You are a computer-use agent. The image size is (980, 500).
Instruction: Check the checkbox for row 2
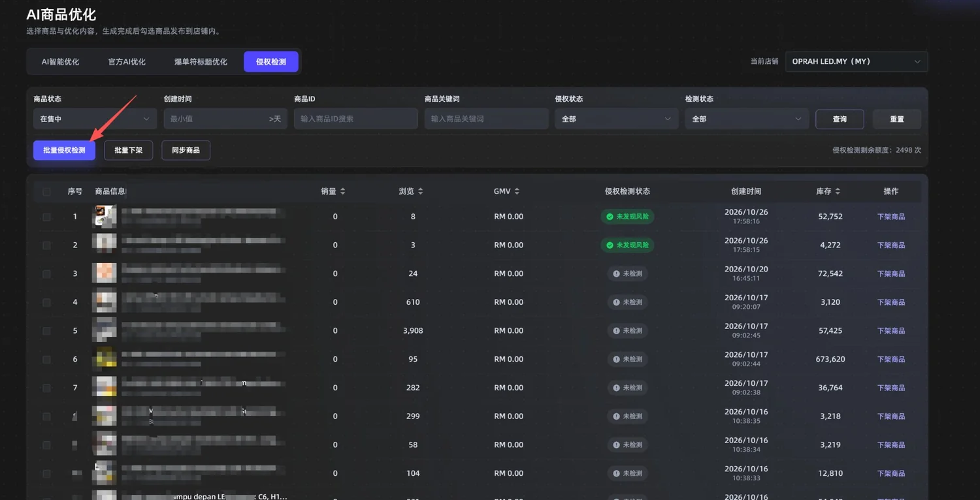[46, 245]
